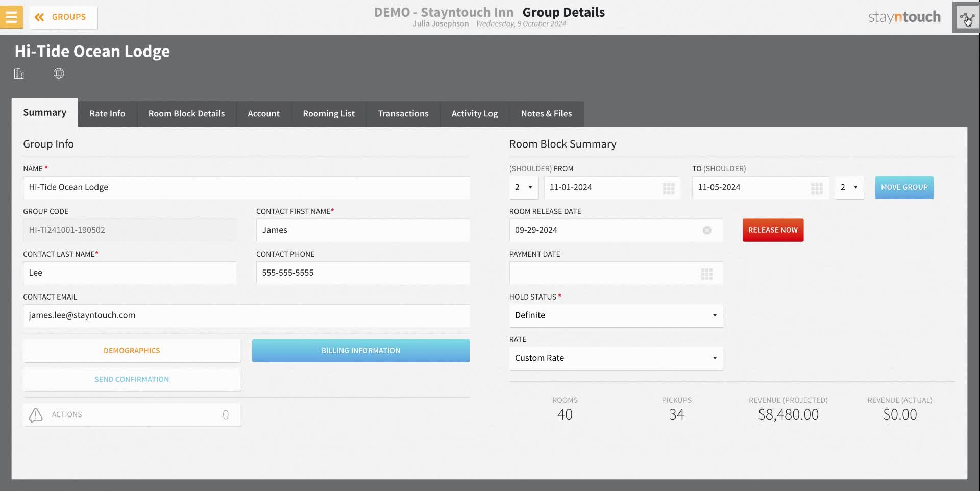Screen dimensions: 980x491
Task: Click the globe travel agent icon
Action: pyautogui.click(x=59, y=73)
